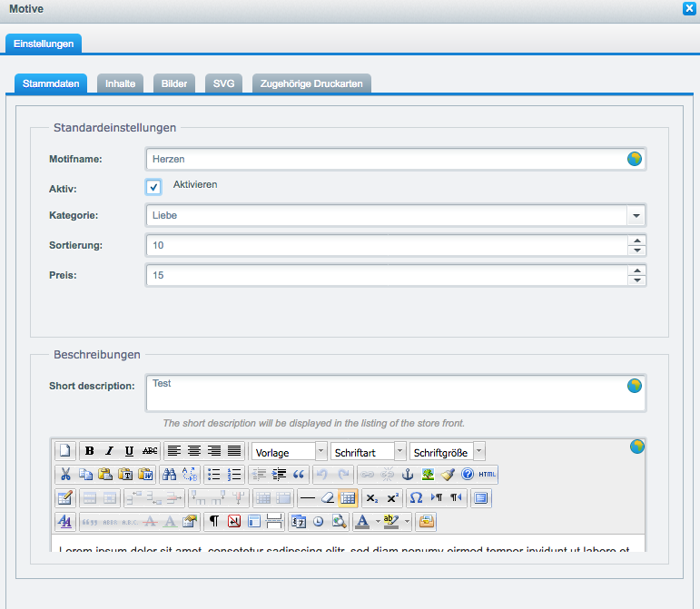Viewport: 700px width, 609px height.
Task: Click the scissors cut icon
Action: point(65,474)
